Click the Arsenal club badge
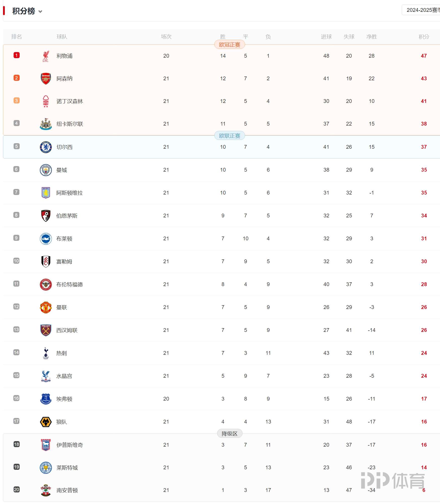440x504 pixels. pos(46,79)
